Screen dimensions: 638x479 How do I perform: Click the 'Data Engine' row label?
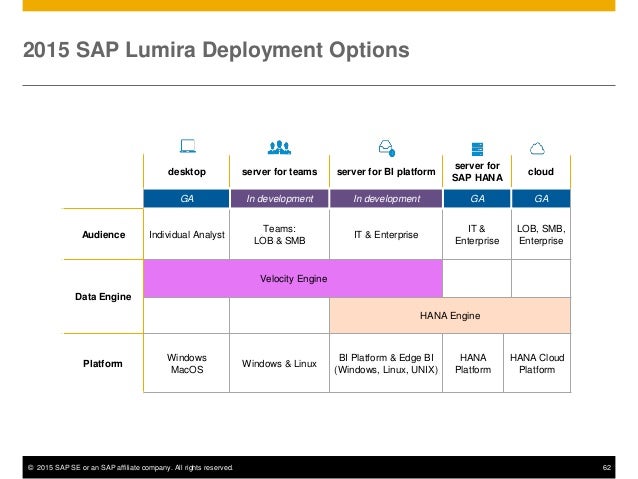pyautogui.click(x=103, y=297)
